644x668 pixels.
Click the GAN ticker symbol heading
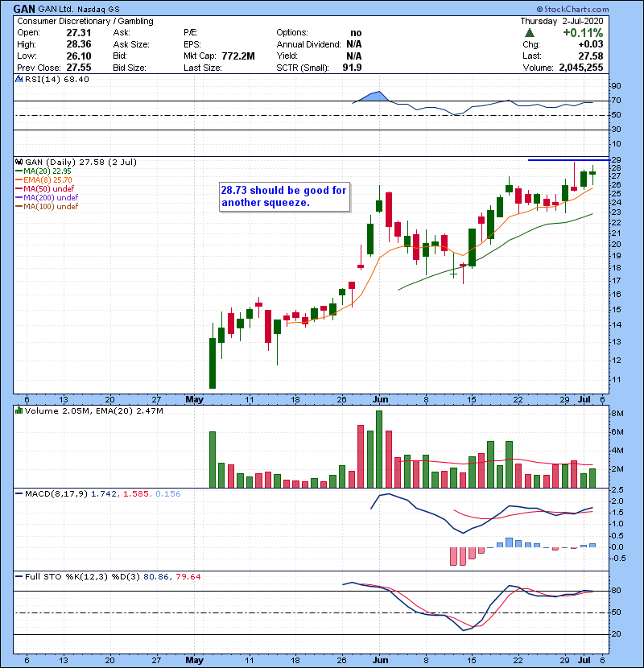[x=24, y=9]
